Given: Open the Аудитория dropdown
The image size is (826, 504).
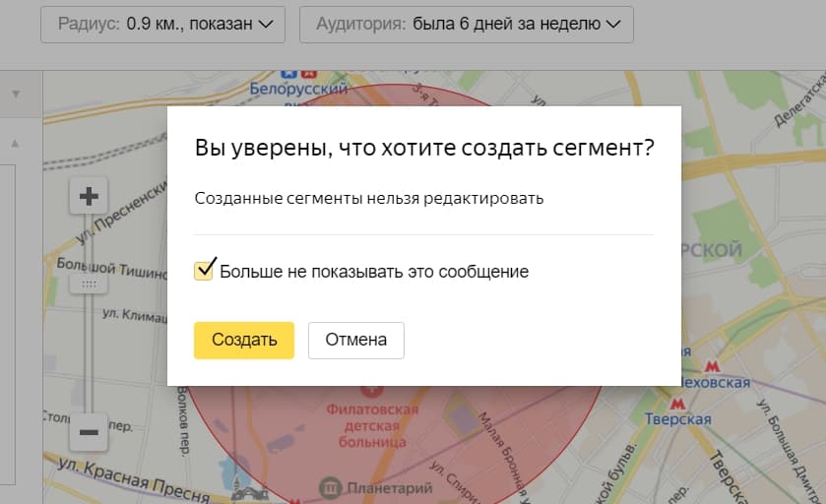Looking at the screenshot, I should [467, 25].
